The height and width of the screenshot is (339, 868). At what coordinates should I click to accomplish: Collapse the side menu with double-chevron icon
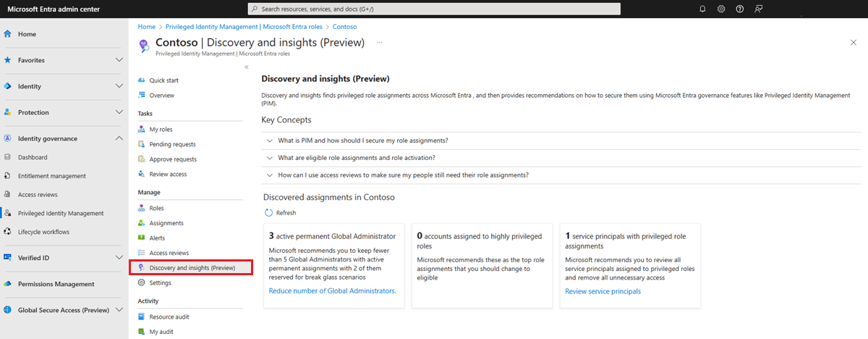coord(246,67)
